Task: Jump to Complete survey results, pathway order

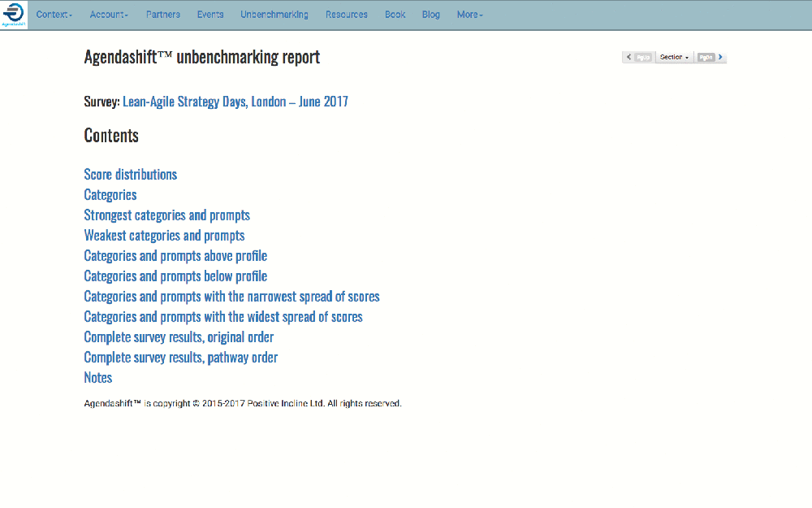Action: pyautogui.click(x=180, y=357)
